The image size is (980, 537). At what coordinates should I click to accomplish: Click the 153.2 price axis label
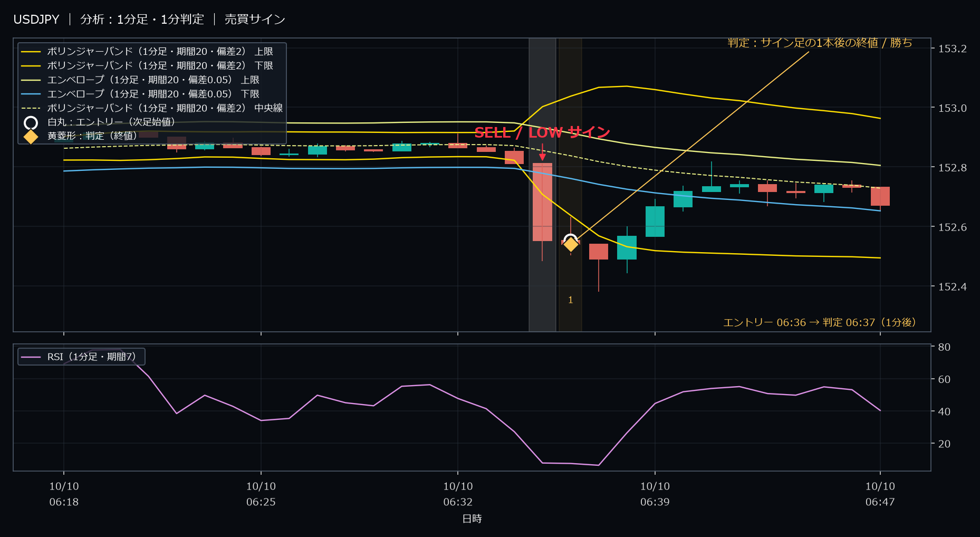tap(953, 49)
